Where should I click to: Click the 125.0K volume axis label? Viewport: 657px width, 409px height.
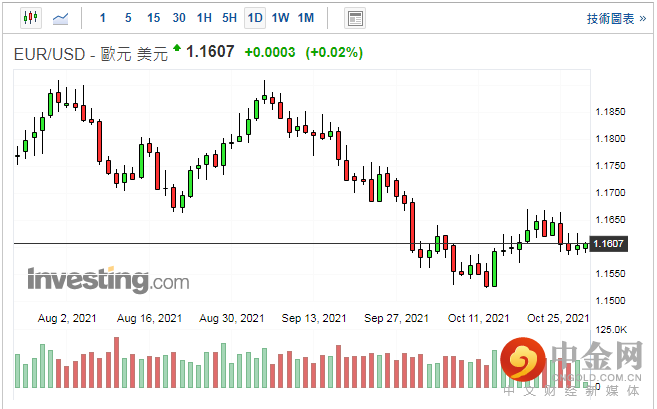(611, 330)
